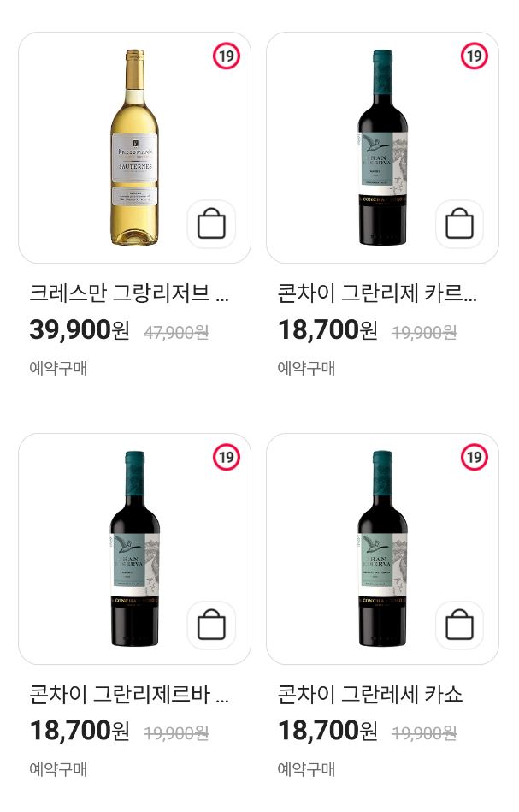Screen dimensions: 519x812
Task: Click the cart icon on 콘차이 그란리제 카르 wine
Action: (x=459, y=223)
